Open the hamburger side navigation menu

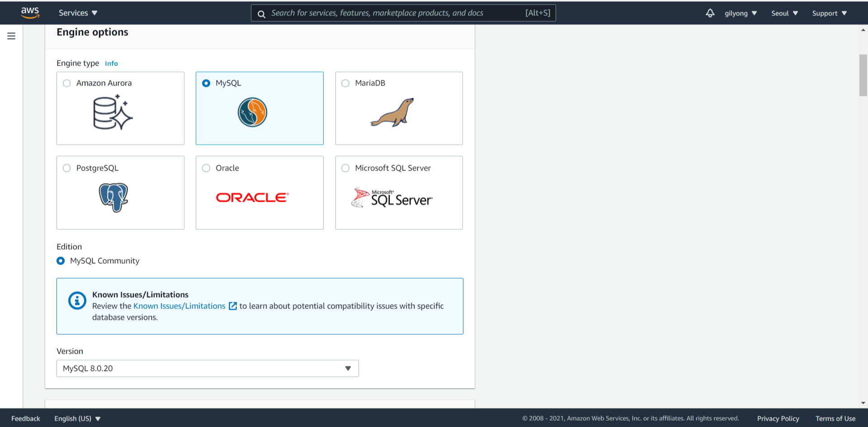(11, 36)
